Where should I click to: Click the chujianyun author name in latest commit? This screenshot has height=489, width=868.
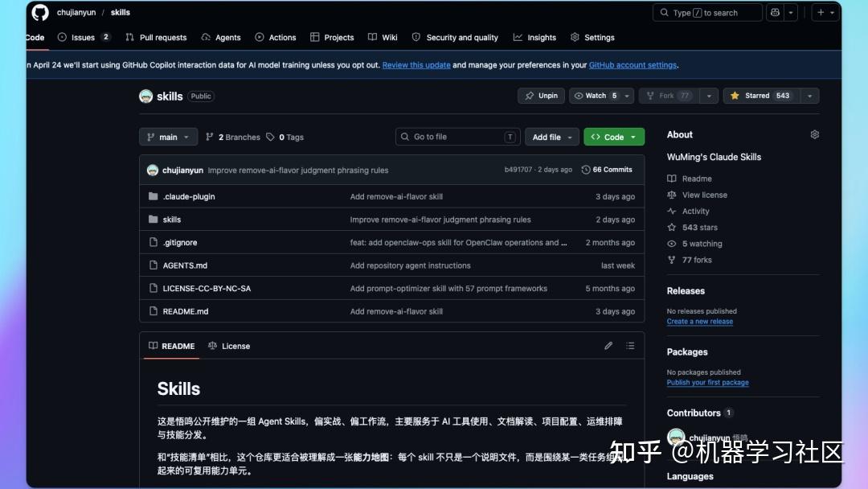click(x=182, y=170)
